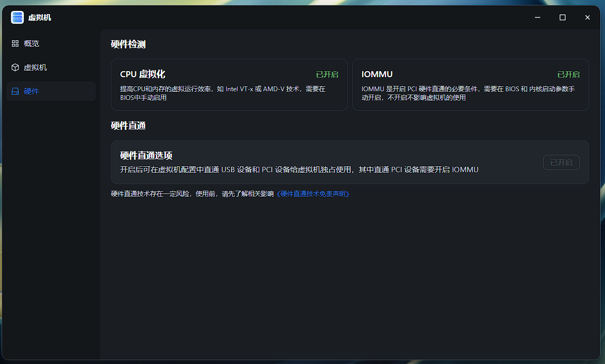Minimize the 虚拟机 window
Viewport: 605px width, 364px height.
[538, 17]
